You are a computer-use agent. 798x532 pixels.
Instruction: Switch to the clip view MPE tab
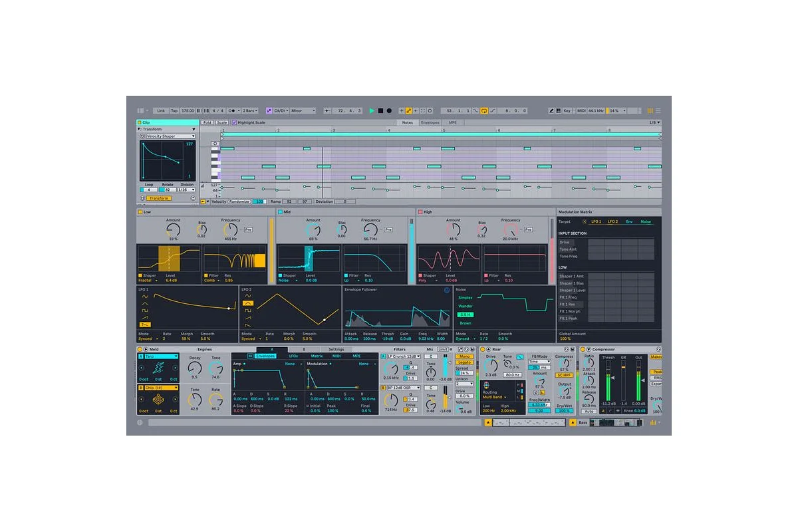(x=452, y=122)
